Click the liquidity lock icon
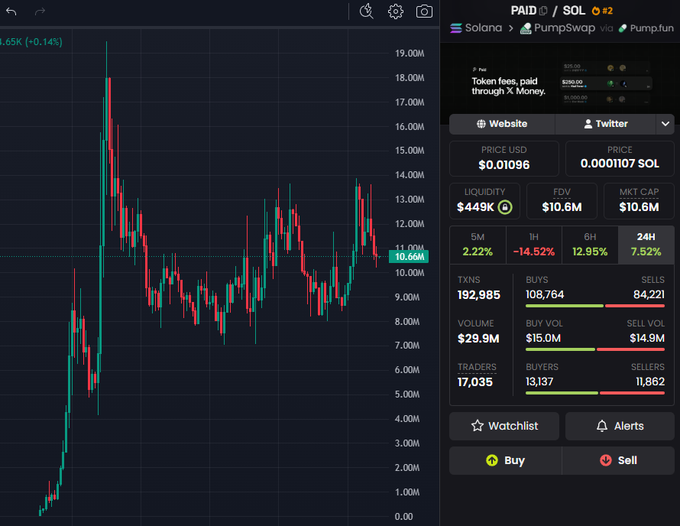 point(505,207)
